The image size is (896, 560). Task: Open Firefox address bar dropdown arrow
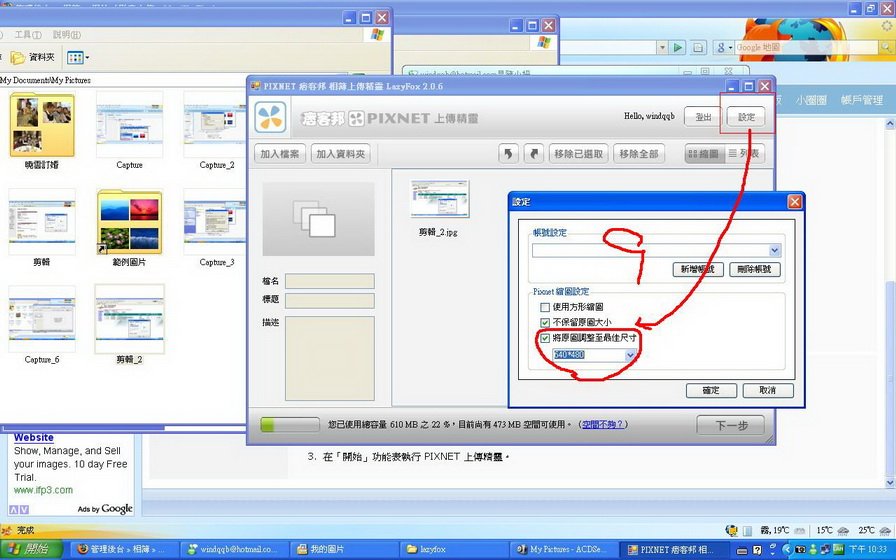(662, 47)
